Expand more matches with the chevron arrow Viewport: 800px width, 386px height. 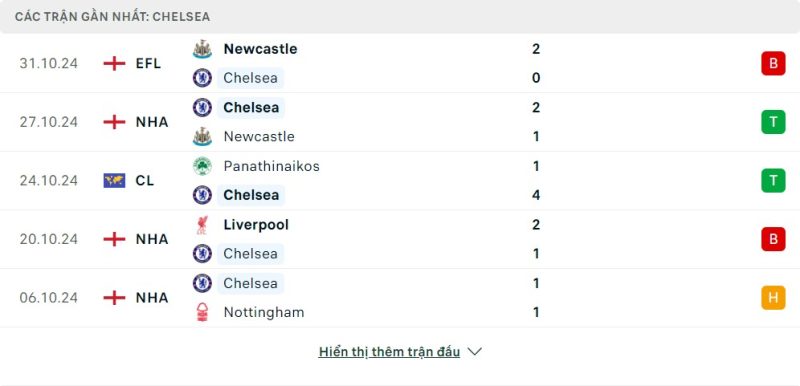[x=474, y=352]
